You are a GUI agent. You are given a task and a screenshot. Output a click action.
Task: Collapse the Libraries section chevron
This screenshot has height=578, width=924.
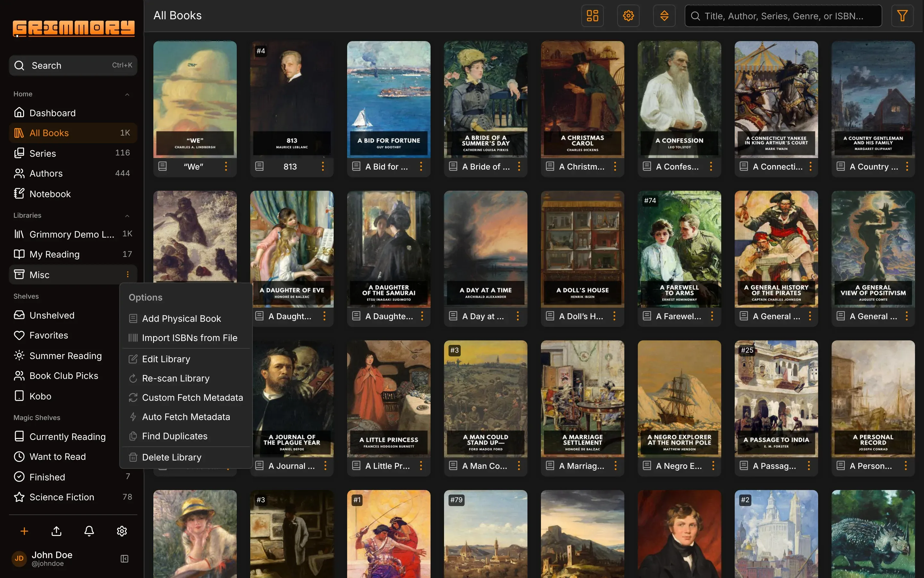click(127, 216)
